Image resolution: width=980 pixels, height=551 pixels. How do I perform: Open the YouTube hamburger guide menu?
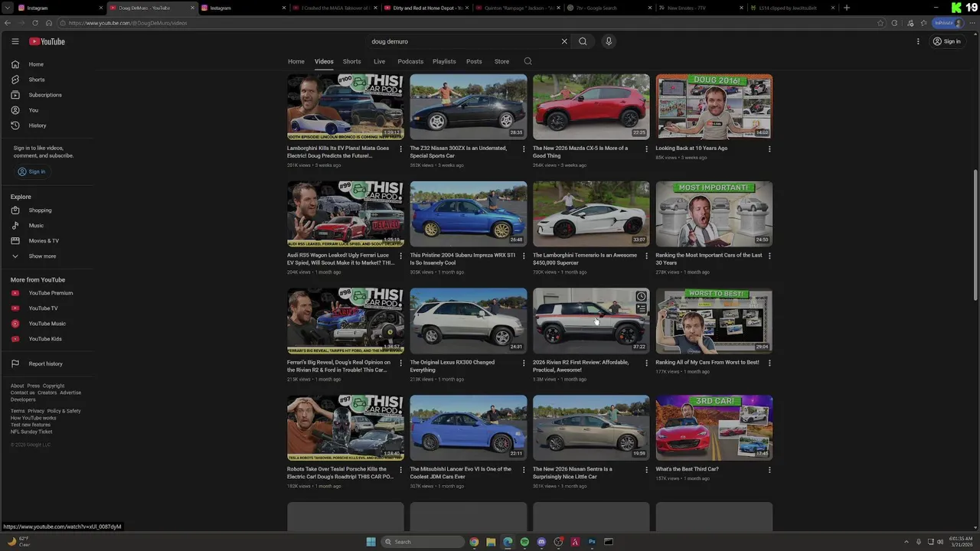[15, 41]
